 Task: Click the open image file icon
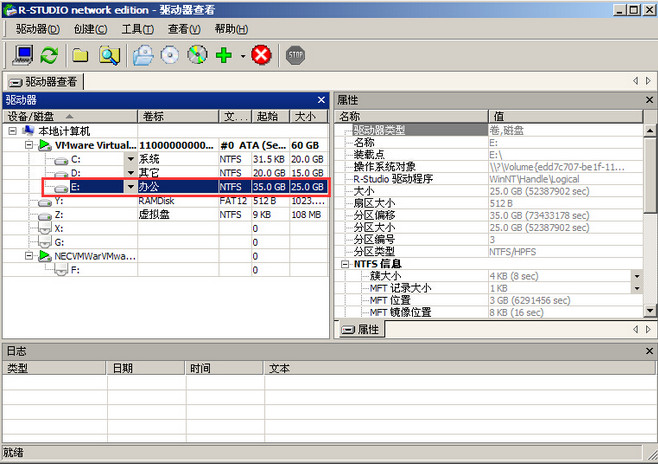tap(143, 55)
